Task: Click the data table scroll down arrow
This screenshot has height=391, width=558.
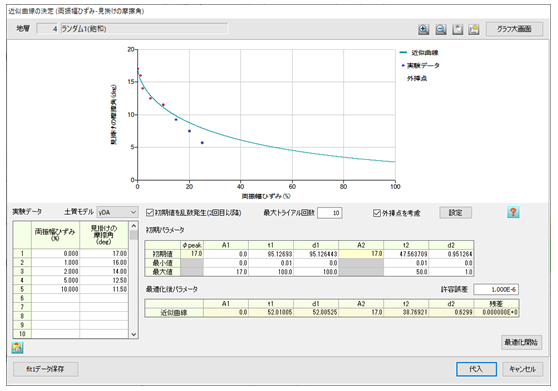Action: point(134,334)
